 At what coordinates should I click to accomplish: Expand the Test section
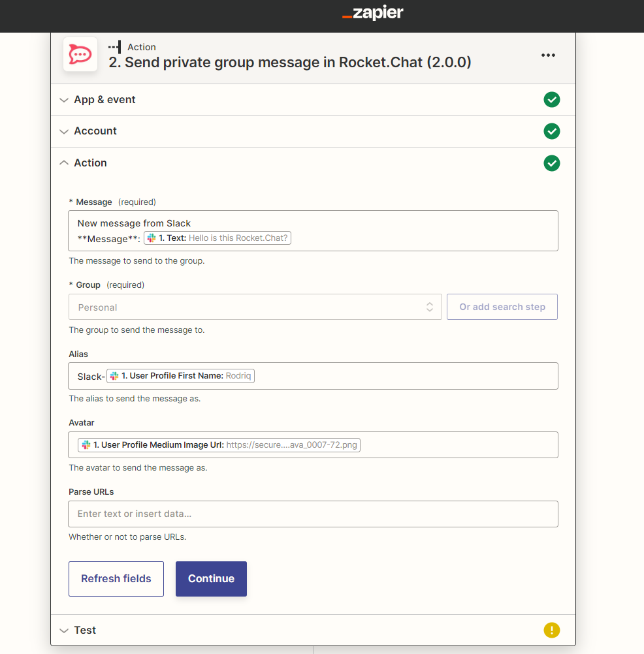coord(84,631)
